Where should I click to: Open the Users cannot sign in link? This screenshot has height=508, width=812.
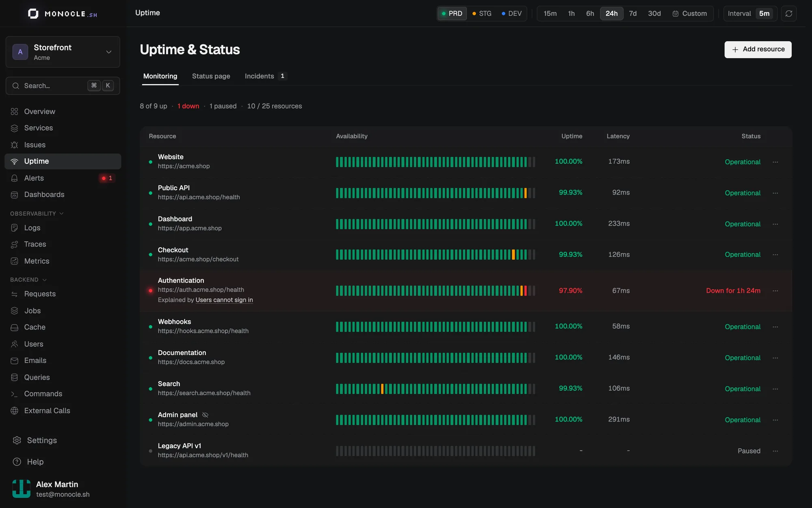pyautogui.click(x=224, y=300)
